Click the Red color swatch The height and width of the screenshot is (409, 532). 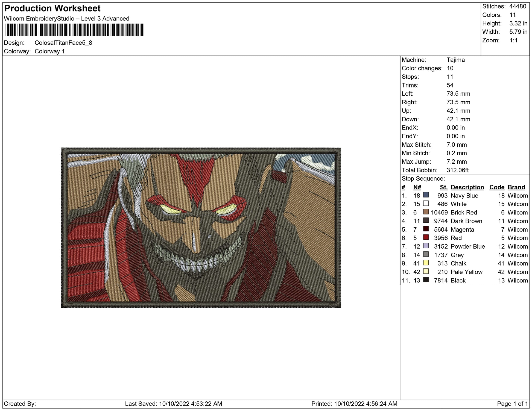tap(426, 237)
